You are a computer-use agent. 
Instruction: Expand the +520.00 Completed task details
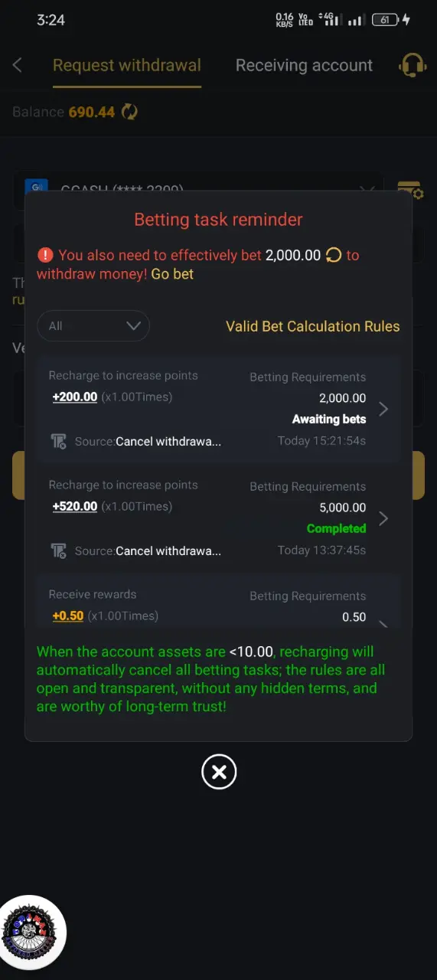point(219,519)
